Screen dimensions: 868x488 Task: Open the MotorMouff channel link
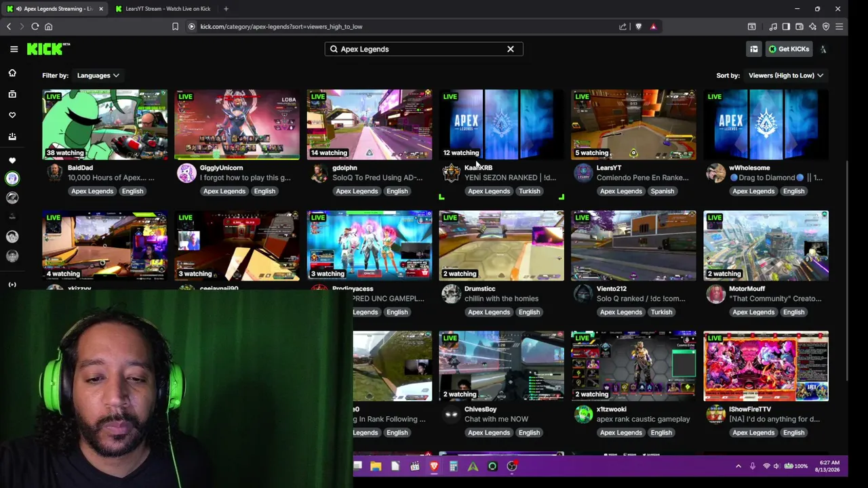(x=747, y=289)
